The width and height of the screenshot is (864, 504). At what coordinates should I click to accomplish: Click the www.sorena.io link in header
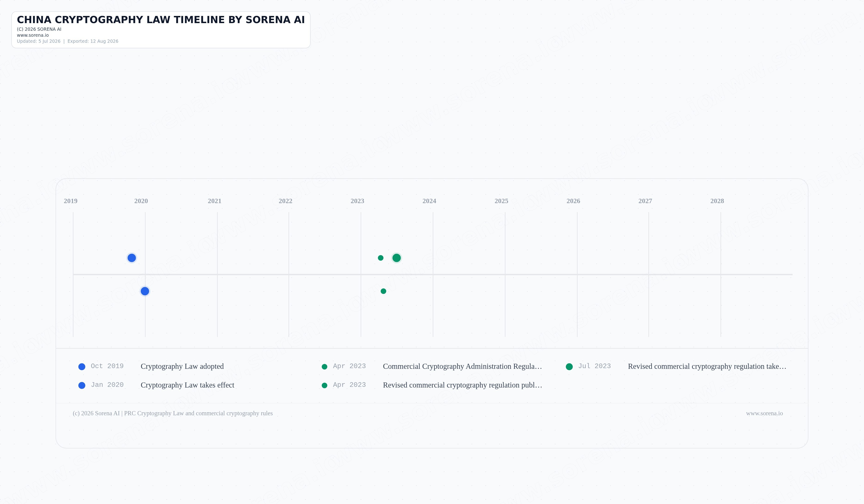coord(33,35)
